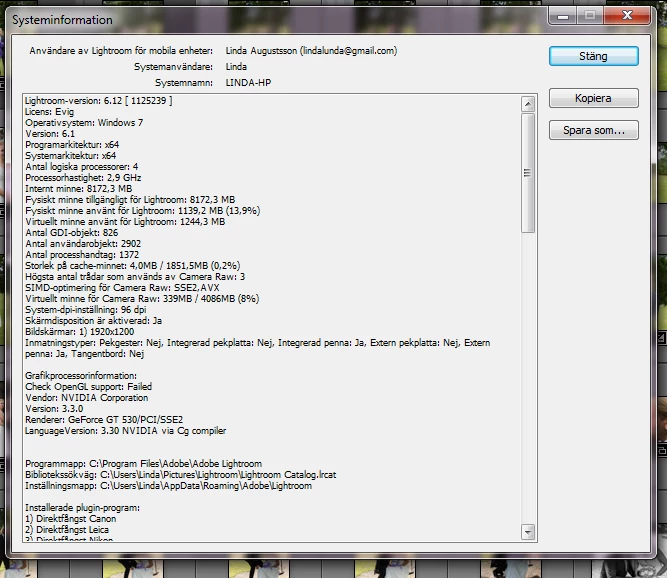667x578 pixels.
Task: Click Virtuellt minne använt för Lightroom line
Action: 125,222
